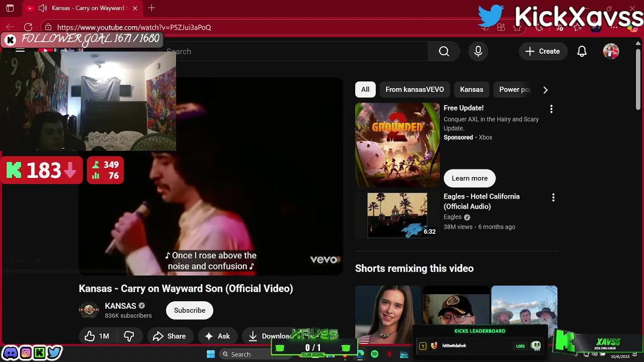Open the Create menu
Image resolution: width=644 pixels, height=362 pixels.
(542, 51)
